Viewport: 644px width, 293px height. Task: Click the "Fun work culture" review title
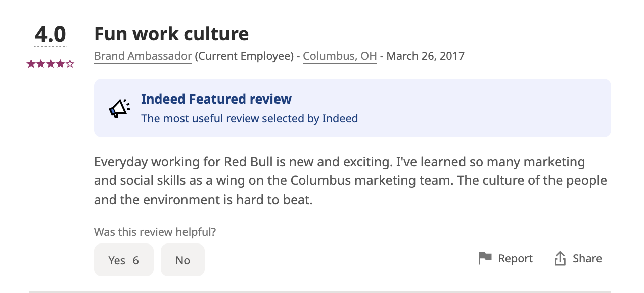click(x=171, y=34)
